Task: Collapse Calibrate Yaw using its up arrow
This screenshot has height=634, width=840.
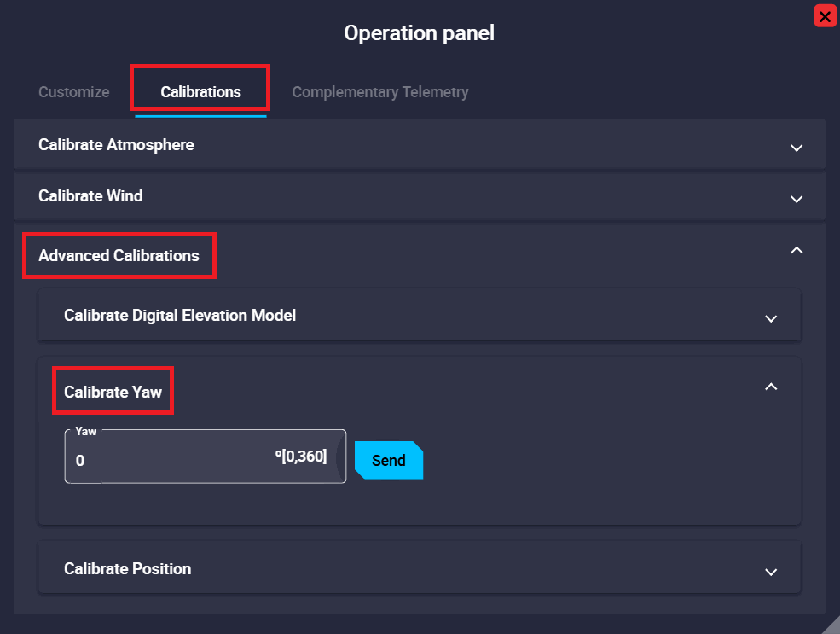Action: click(x=771, y=387)
